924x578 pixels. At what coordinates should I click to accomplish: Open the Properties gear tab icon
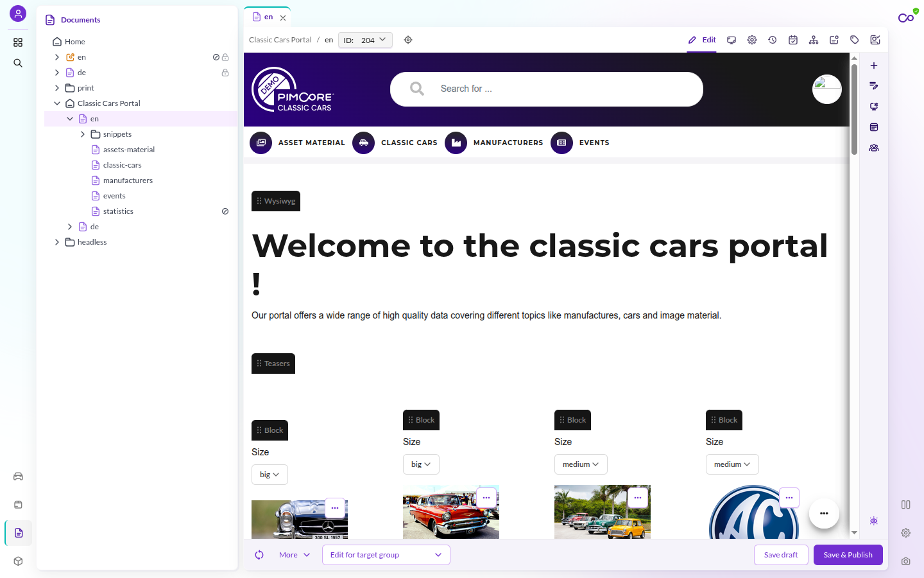coord(752,40)
